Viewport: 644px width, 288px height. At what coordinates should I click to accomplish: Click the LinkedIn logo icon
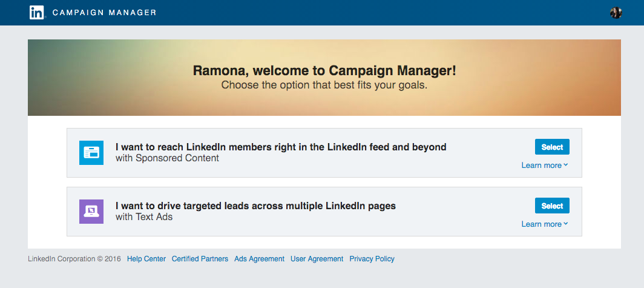pos(36,13)
